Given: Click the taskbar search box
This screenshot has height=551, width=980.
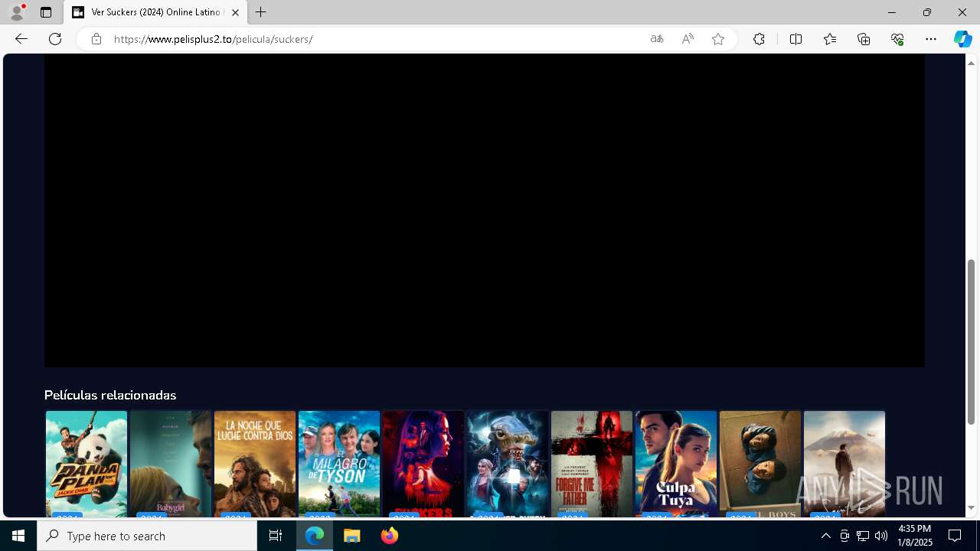Looking at the screenshot, I should (147, 536).
